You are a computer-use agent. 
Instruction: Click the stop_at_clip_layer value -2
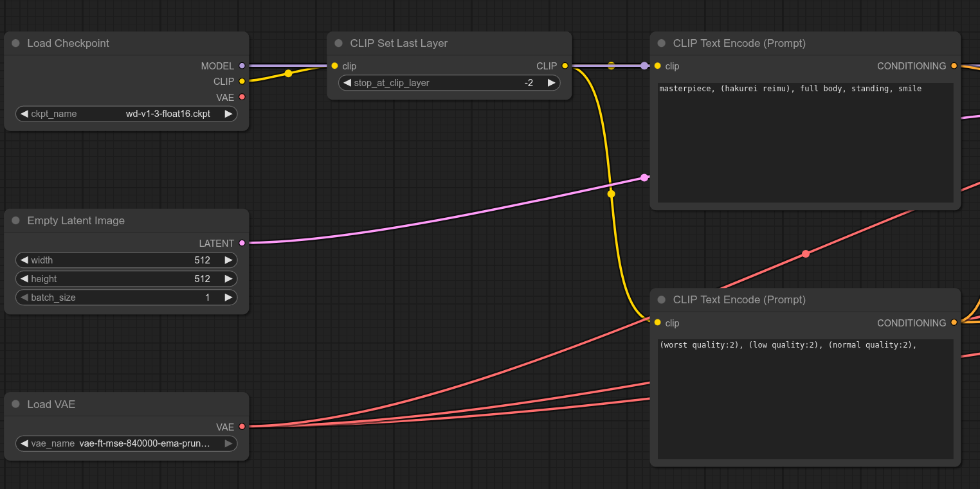click(x=529, y=83)
